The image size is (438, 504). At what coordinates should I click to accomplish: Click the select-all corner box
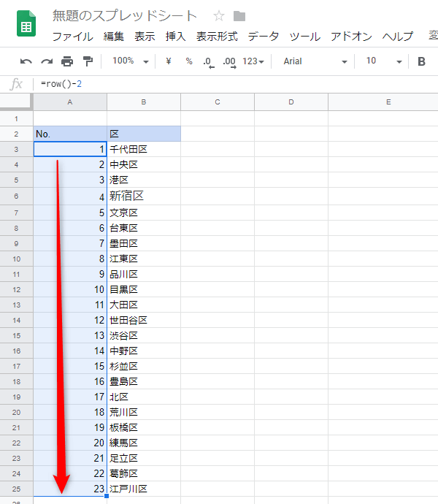16,102
